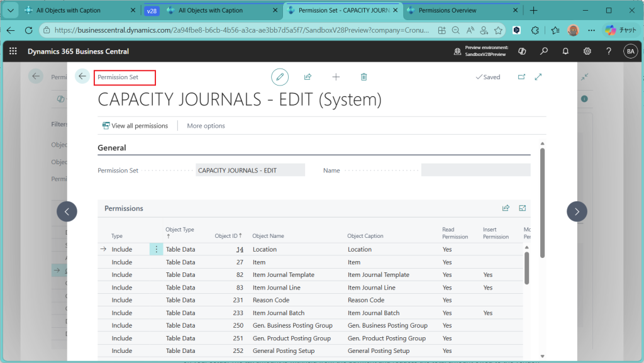This screenshot has height=363, width=644.
Task: Click View all permissions action
Action: [135, 126]
